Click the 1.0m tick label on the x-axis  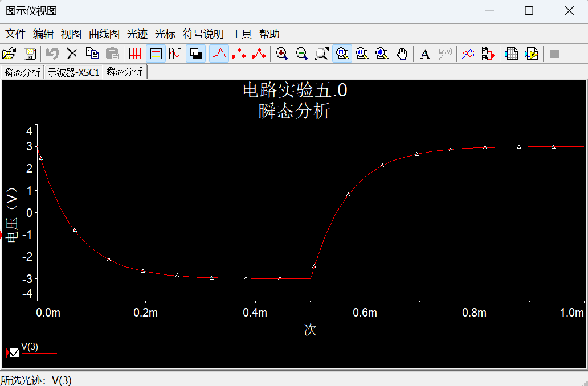[572, 313]
